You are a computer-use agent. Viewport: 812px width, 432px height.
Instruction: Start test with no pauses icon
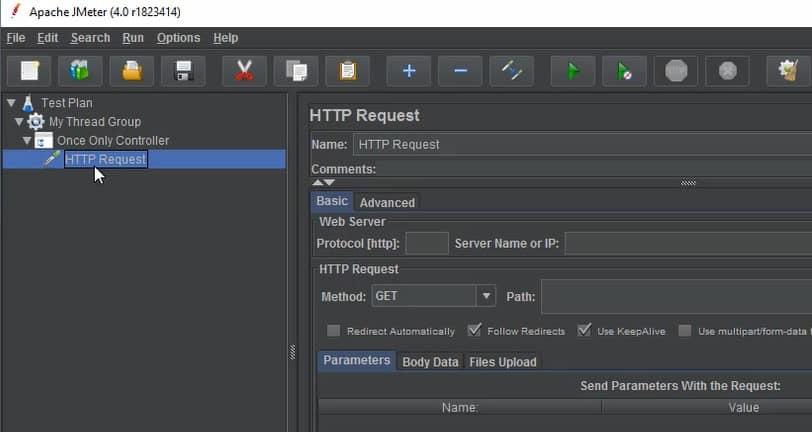click(x=624, y=70)
